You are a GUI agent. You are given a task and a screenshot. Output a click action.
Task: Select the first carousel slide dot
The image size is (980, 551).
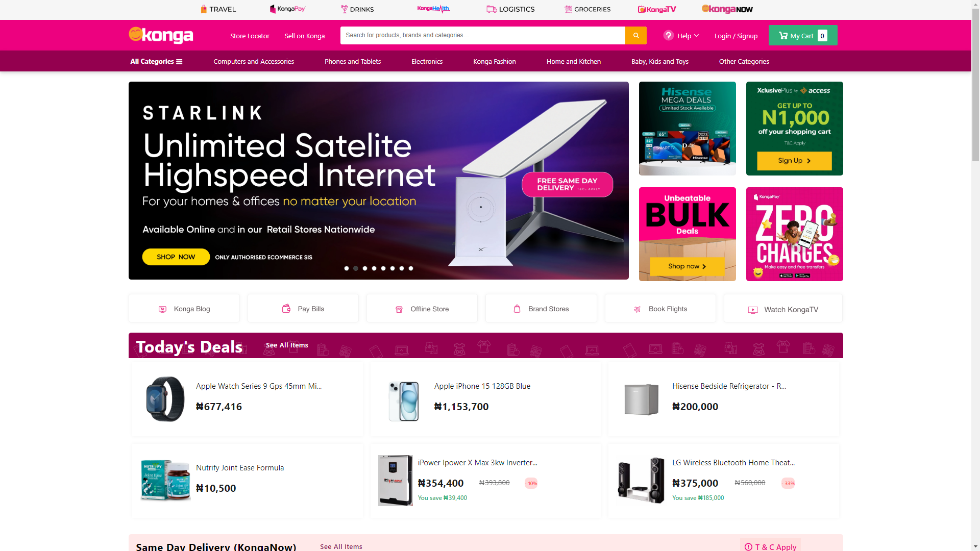tap(347, 268)
